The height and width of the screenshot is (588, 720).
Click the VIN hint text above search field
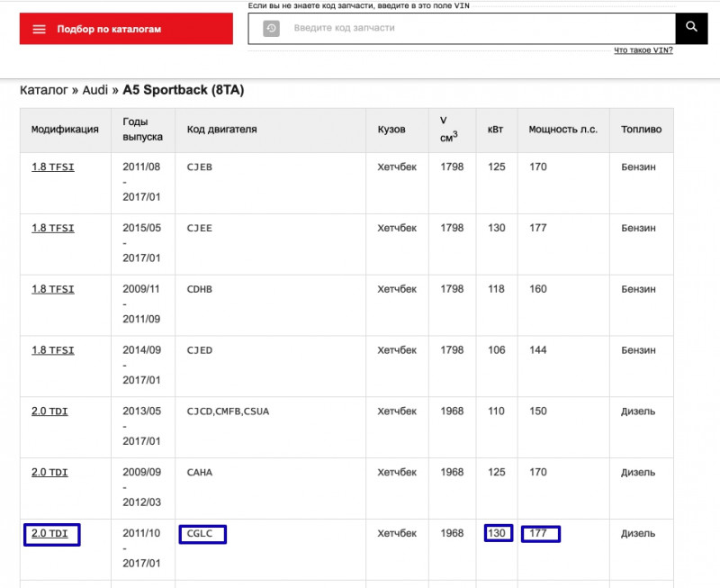[x=358, y=6]
